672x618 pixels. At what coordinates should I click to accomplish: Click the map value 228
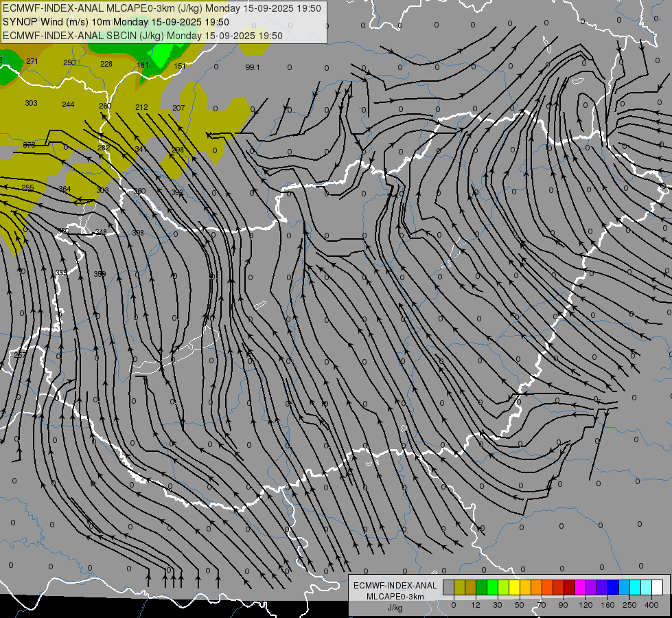(106, 64)
